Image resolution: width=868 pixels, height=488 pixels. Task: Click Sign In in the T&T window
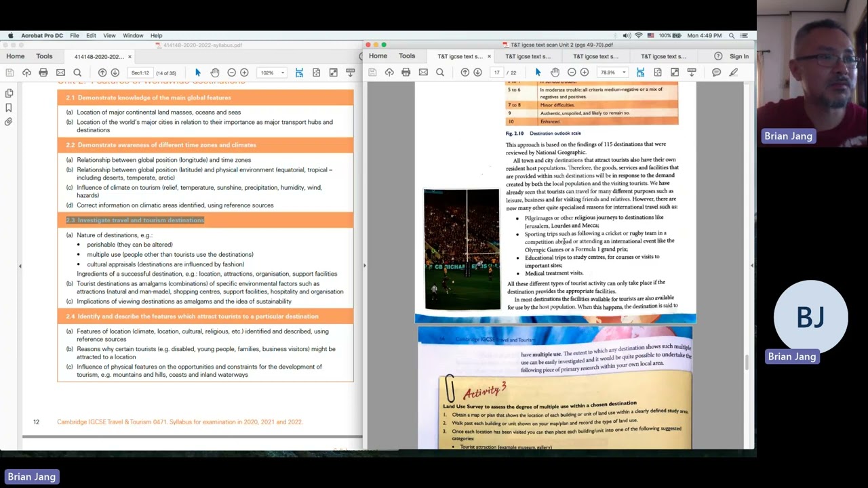(739, 56)
